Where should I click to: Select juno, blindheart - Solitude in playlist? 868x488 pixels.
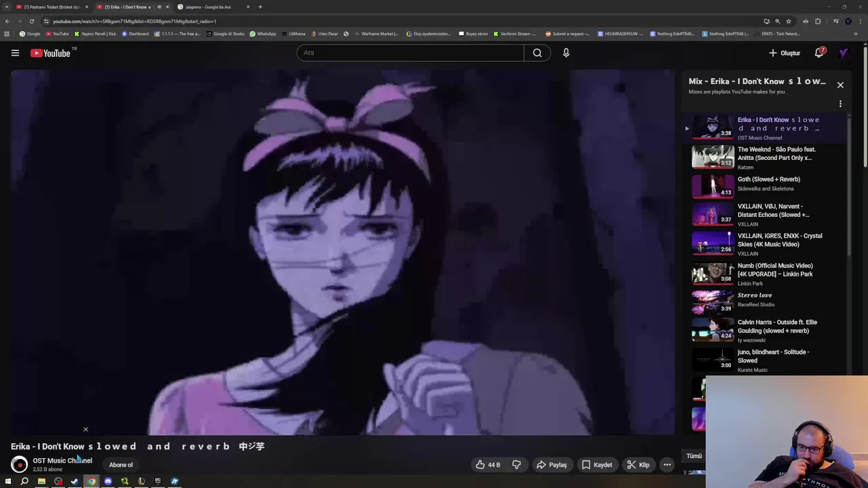766,361
